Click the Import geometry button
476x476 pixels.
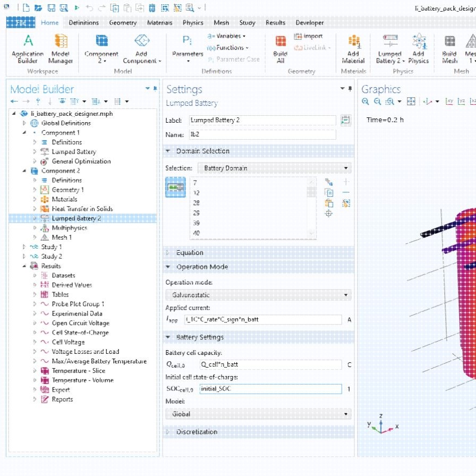309,37
